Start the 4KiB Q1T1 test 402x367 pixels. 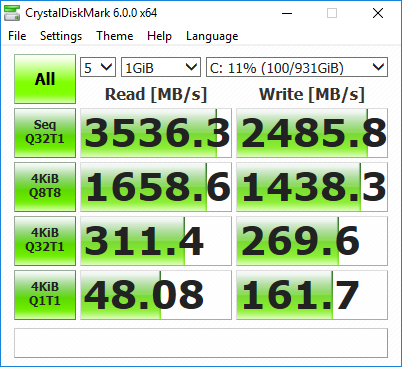click(x=45, y=295)
